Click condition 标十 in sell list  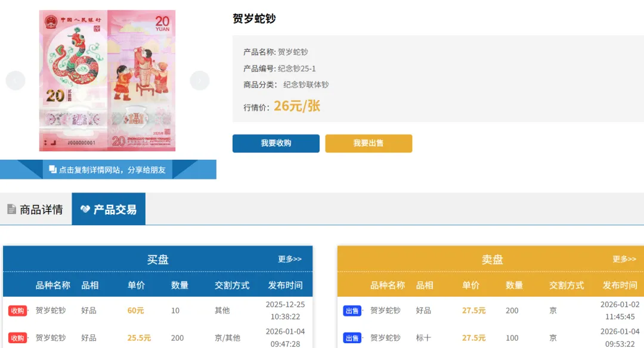click(x=423, y=338)
